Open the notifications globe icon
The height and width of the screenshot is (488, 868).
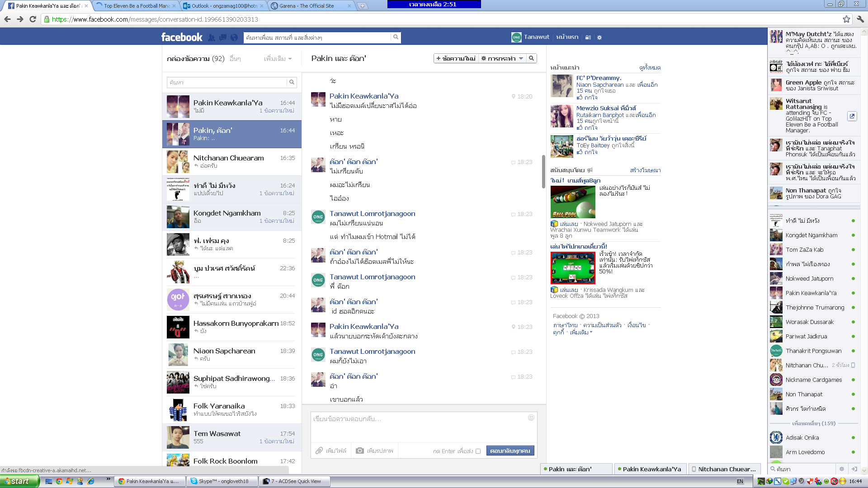[234, 38]
